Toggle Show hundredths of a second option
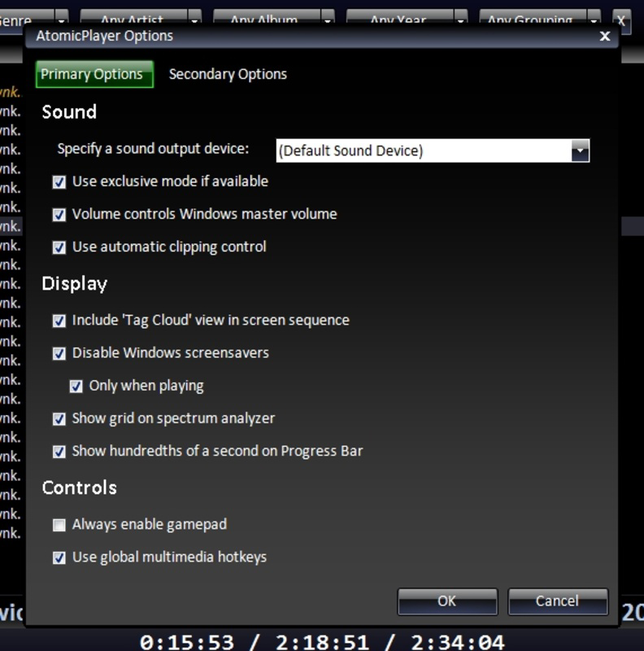Viewport: 644px width, 651px height. (x=59, y=452)
